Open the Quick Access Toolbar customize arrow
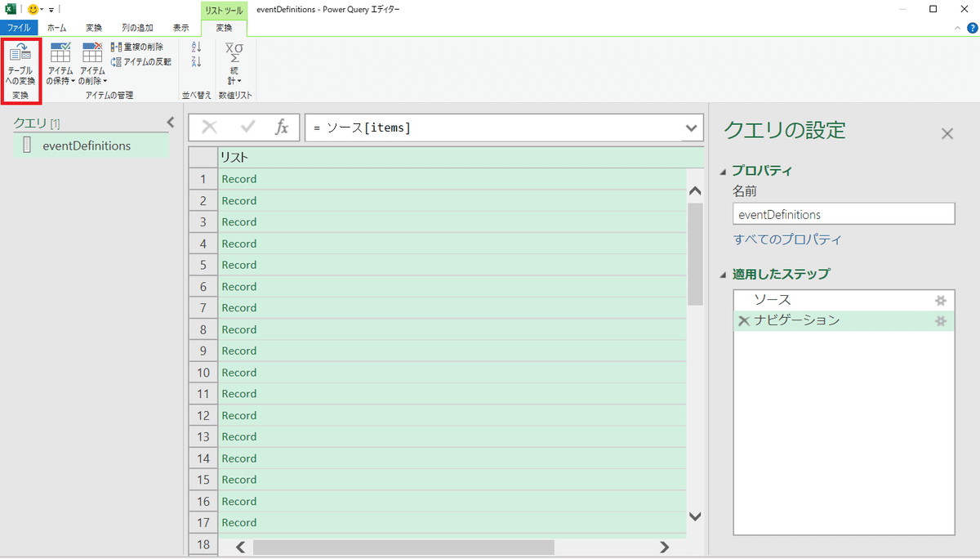Image resolution: width=980 pixels, height=559 pixels. click(x=51, y=9)
